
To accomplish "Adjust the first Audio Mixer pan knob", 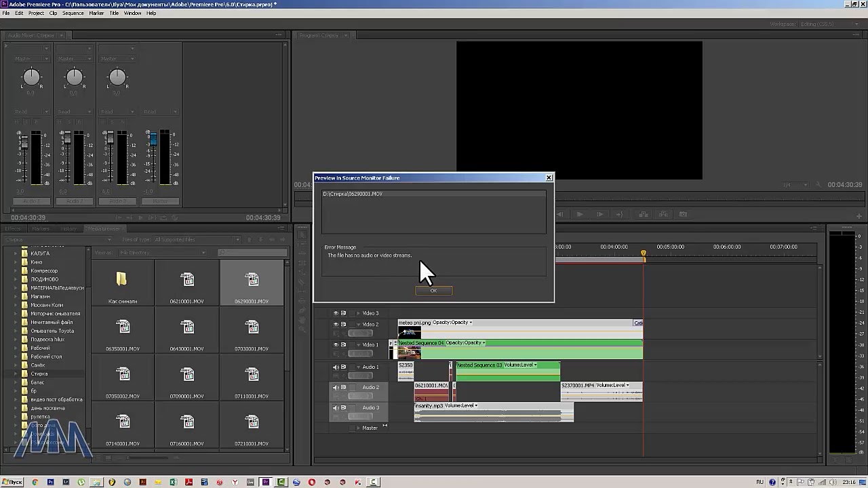I will 31,77.
